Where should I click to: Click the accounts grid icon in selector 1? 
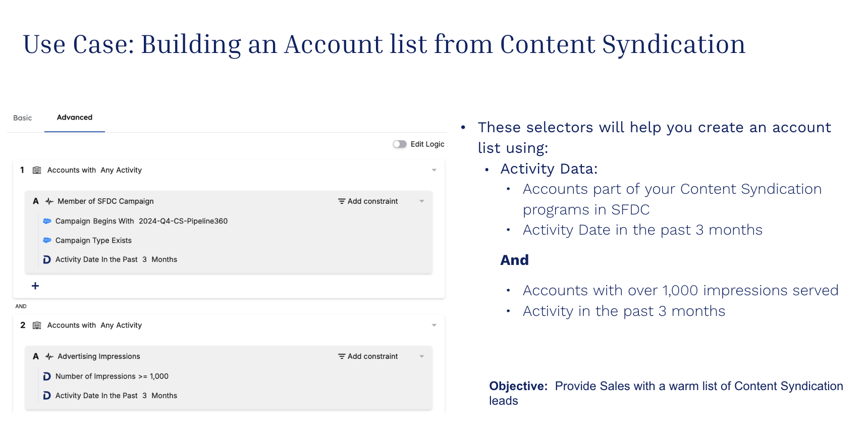coord(37,171)
